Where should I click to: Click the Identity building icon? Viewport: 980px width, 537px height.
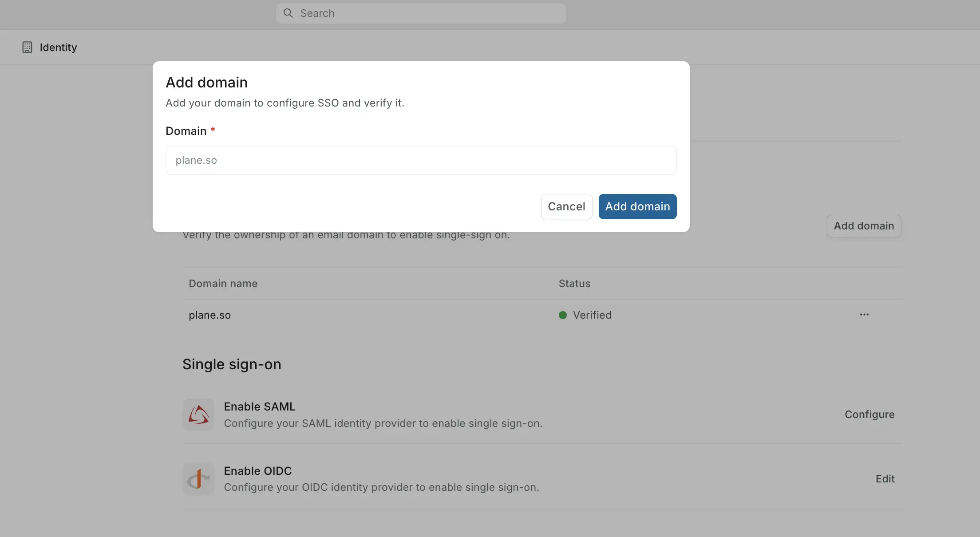coord(27,47)
